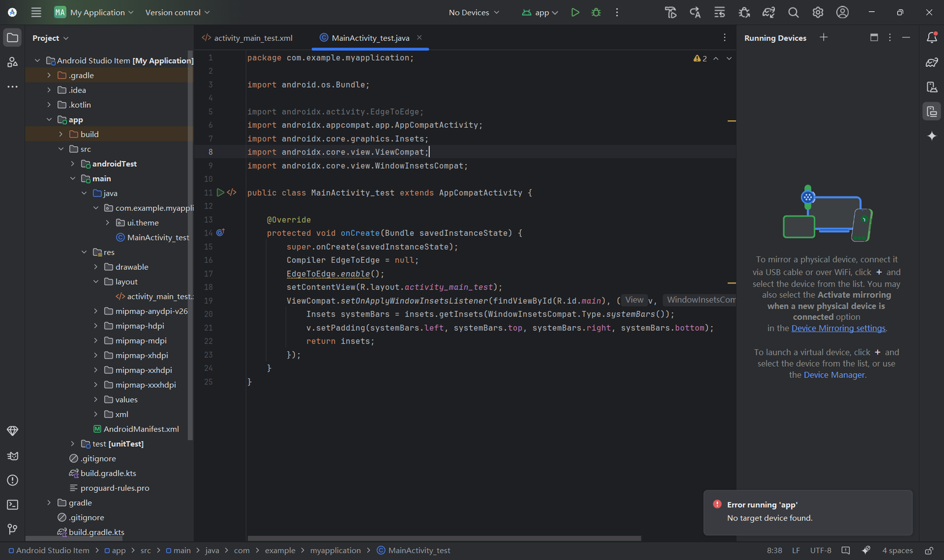Collapse the res folder
The height and width of the screenshot is (560, 944).
(84, 252)
